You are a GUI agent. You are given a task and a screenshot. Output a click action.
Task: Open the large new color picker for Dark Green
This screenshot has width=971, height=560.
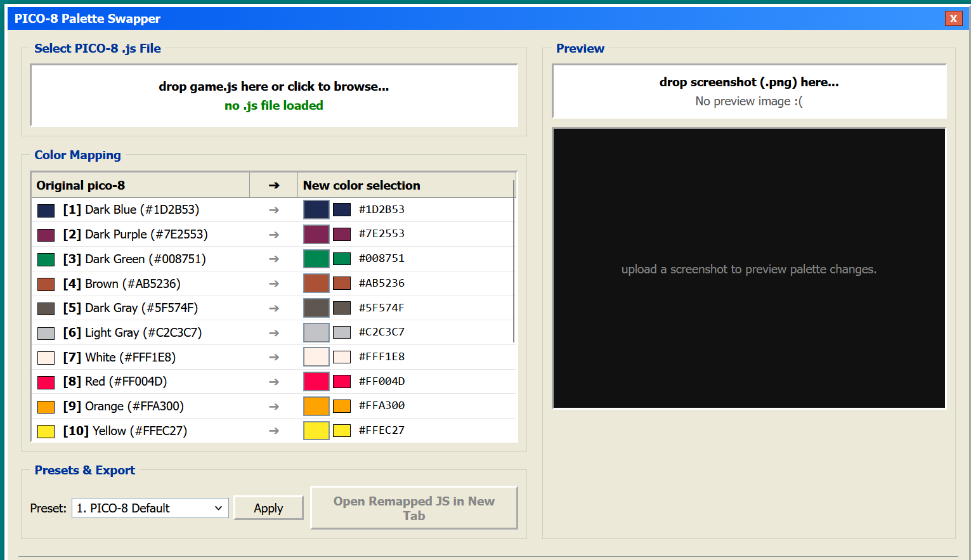tap(316, 259)
